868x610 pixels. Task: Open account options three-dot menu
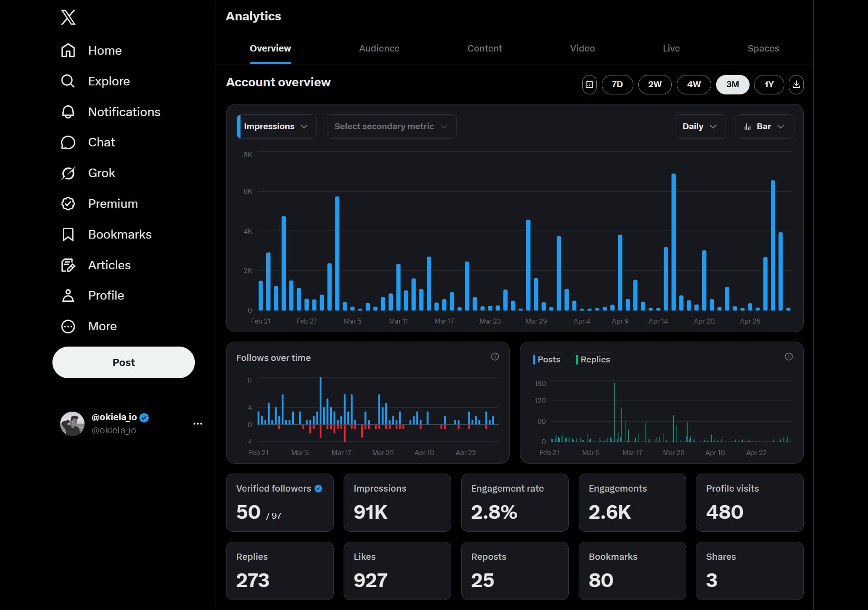pos(198,424)
